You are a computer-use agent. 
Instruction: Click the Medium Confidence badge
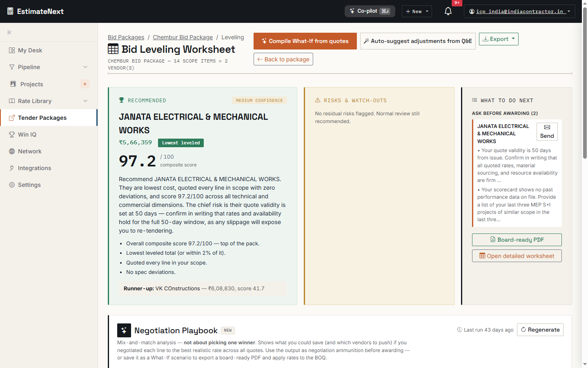tap(259, 101)
